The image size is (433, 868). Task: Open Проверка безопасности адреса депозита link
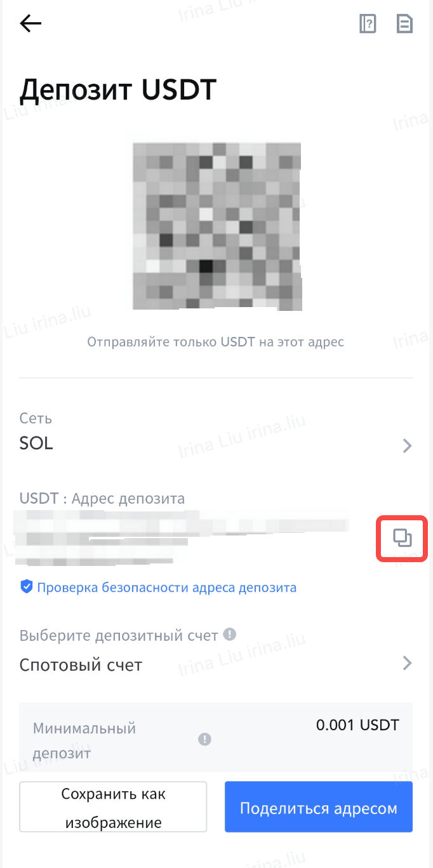(x=166, y=588)
